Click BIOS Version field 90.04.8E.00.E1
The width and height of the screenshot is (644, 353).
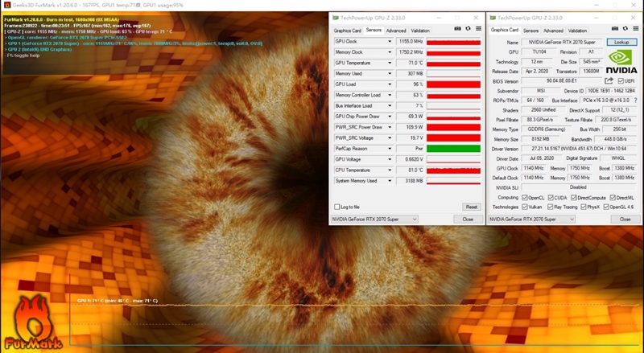click(x=561, y=81)
